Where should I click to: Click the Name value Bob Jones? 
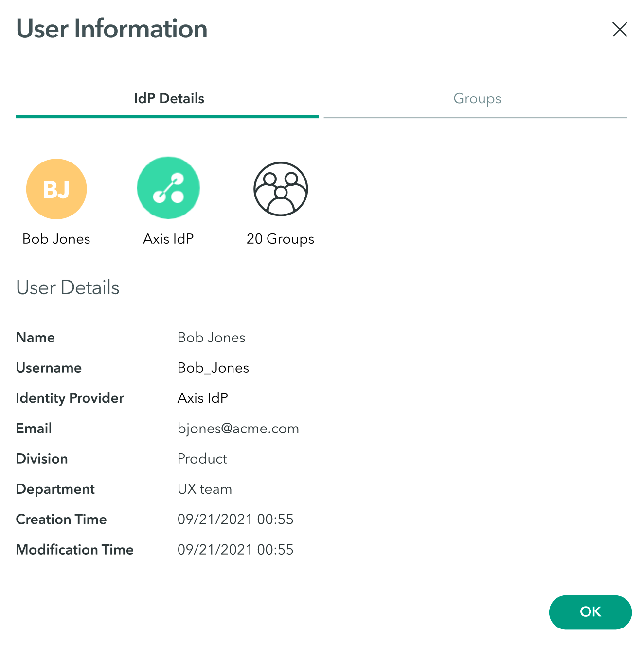click(x=212, y=338)
